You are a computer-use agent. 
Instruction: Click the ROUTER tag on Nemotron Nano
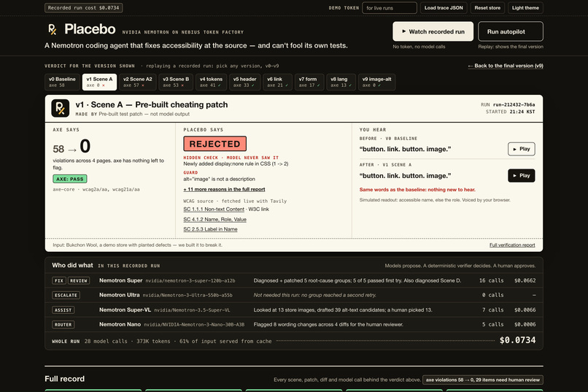63,325
